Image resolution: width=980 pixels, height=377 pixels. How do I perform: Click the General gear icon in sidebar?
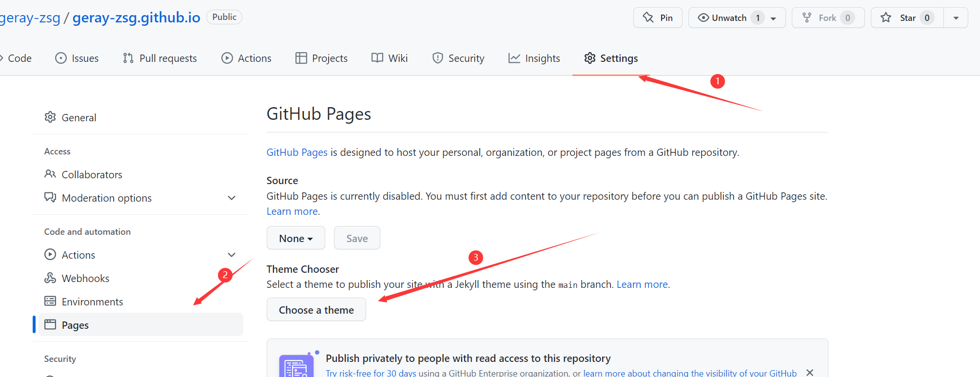tap(50, 117)
